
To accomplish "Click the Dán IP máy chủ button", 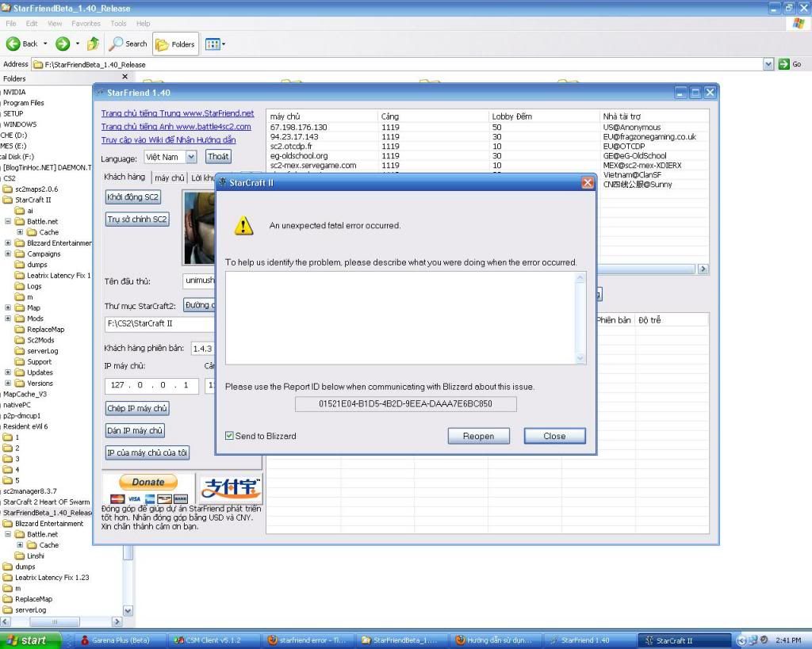I will (x=135, y=430).
